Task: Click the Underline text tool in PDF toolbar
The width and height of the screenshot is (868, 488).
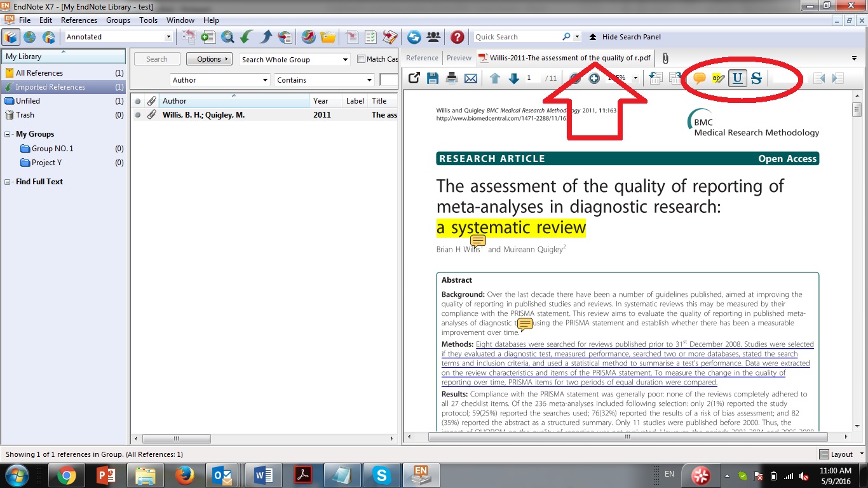Action: tap(738, 78)
